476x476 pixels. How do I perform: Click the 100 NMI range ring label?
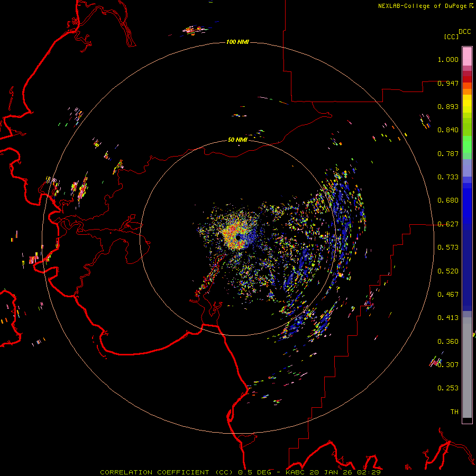coord(237,42)
